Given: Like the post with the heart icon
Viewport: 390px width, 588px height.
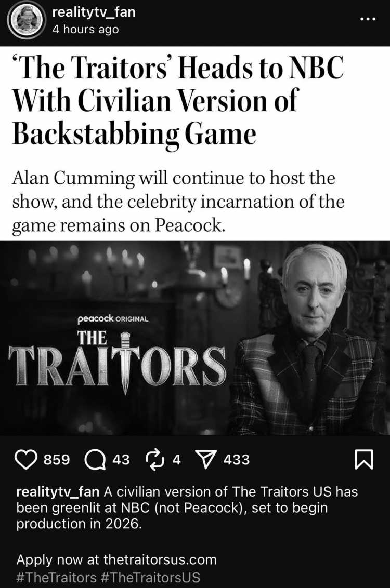Looking at the screenshot, I should tap(26, 460).
